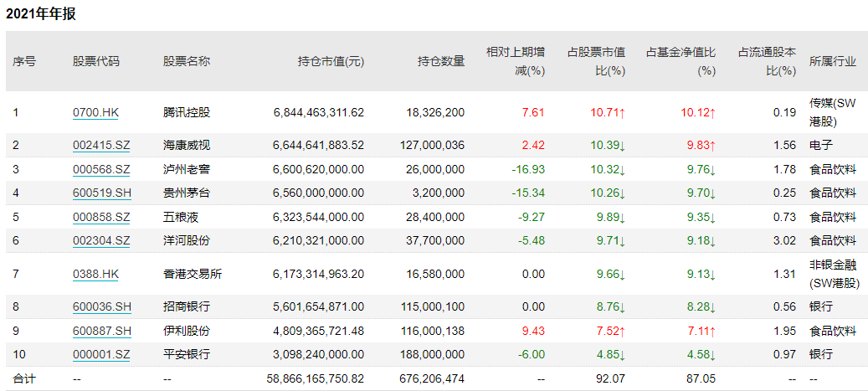Click the 持仓数量 column header
The width and height of the screenshot is (868, 391).
click(x=441, y=61)
